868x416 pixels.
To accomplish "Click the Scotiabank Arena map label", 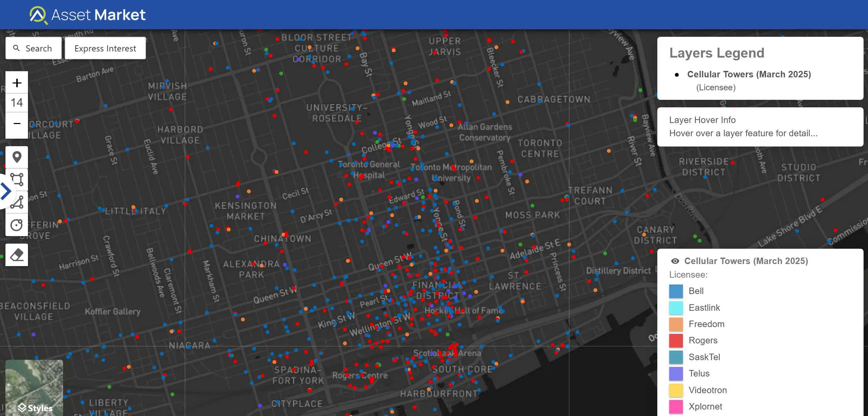I will (447, 353).
